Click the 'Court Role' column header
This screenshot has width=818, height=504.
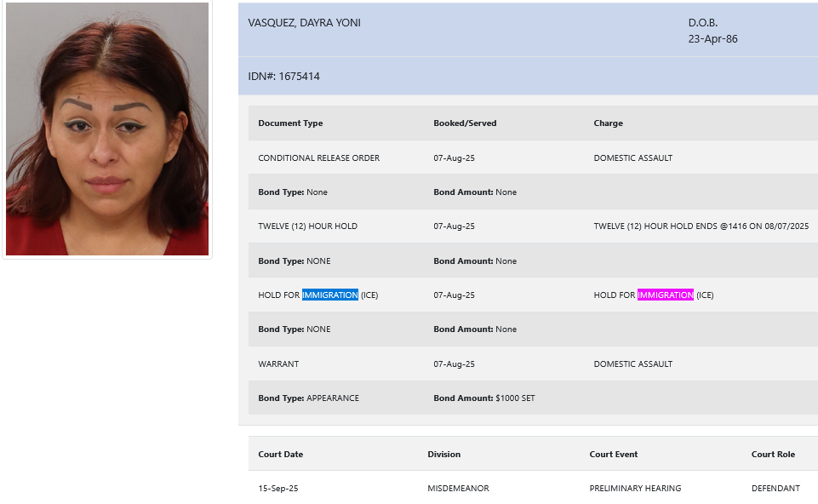[x=773, y=455]
